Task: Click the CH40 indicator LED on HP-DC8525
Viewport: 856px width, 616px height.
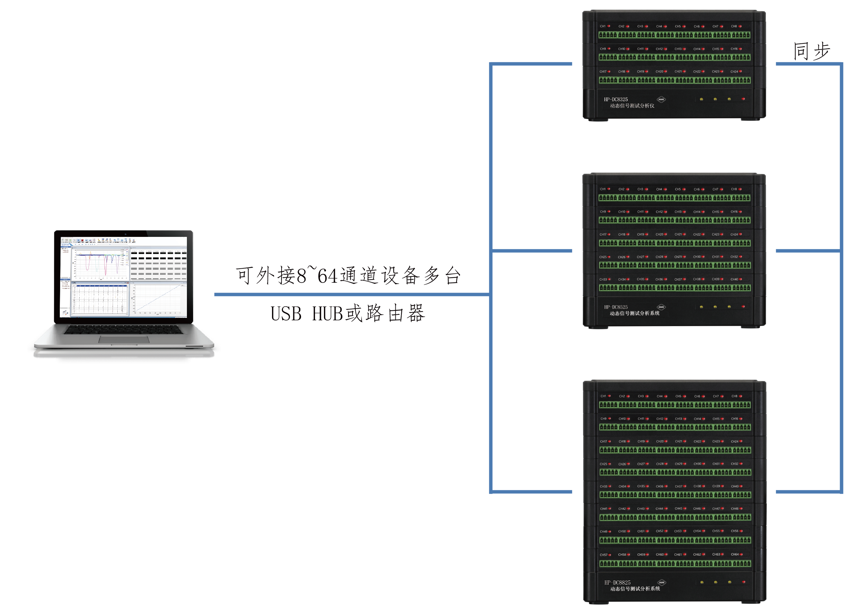Action: click(x=741, y=279)
